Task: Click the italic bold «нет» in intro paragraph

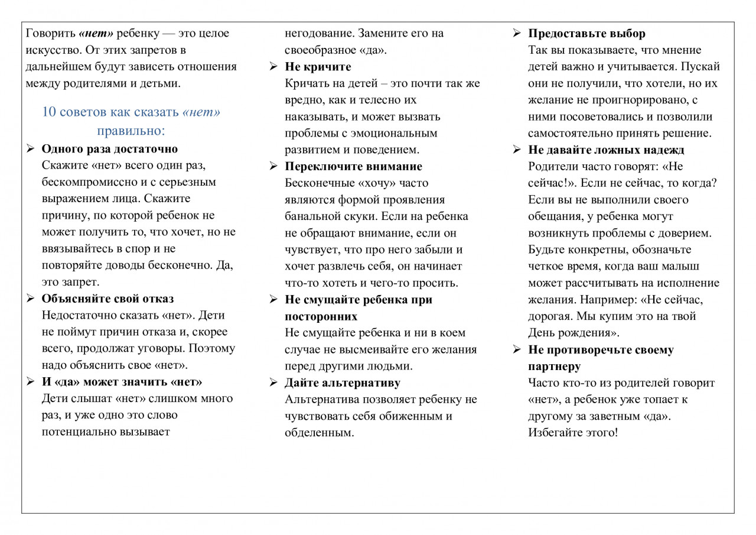Action: point(96,34)
